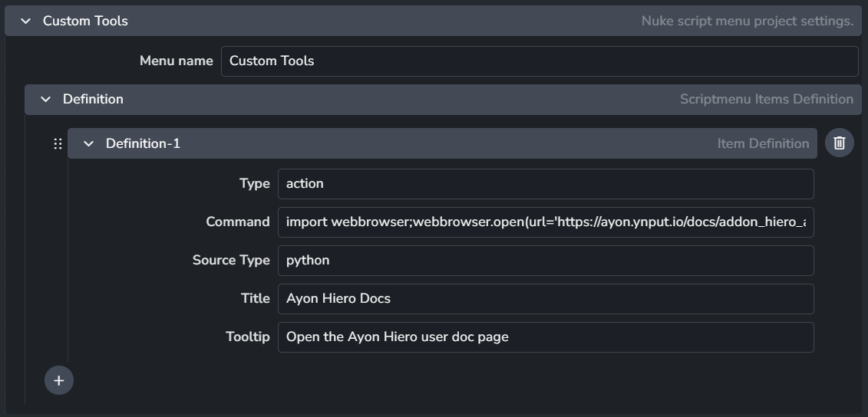Focus the Type field containing action
The height and width of the screenshot is (417, 868).
[x=546, y=184]
